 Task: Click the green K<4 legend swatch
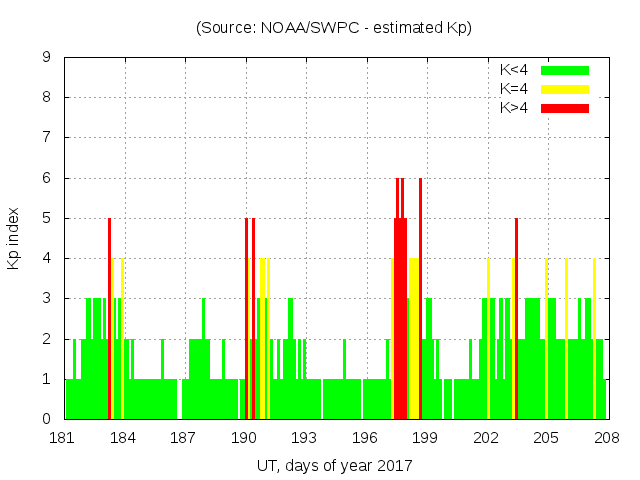(x=565, y=70)
